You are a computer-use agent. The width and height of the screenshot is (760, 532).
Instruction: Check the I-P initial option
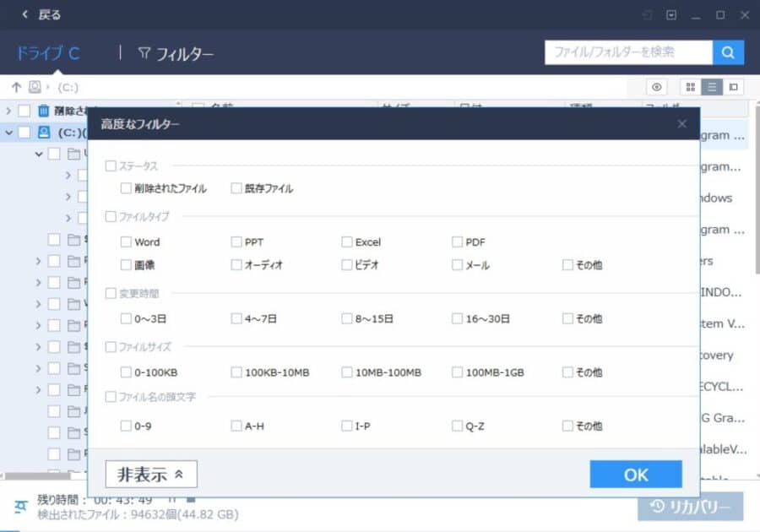point(346,426)
